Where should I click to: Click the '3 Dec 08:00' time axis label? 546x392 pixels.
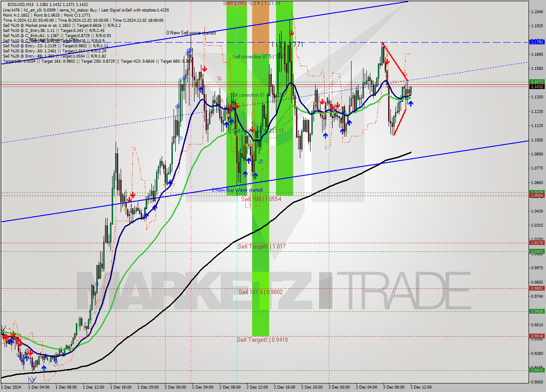pyautogui.click(x=394, y=387)
